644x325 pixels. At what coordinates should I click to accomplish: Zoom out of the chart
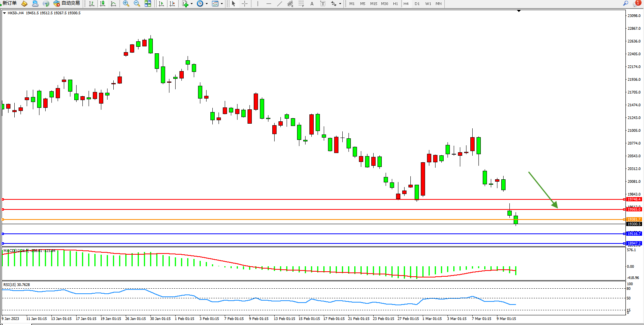[x=137, y=4]
